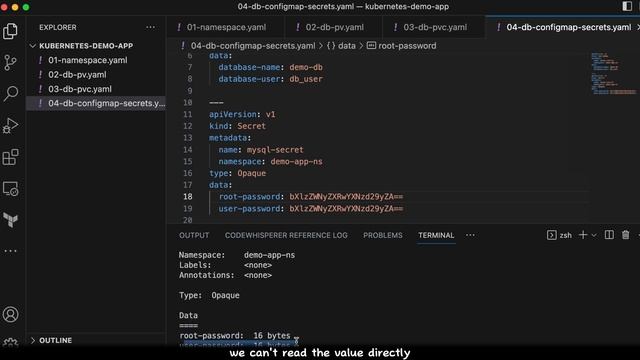The height and width of the screenshot is (360, 640).
Task: Select the TERMINAL panel tab
Action: coord(436,236)
